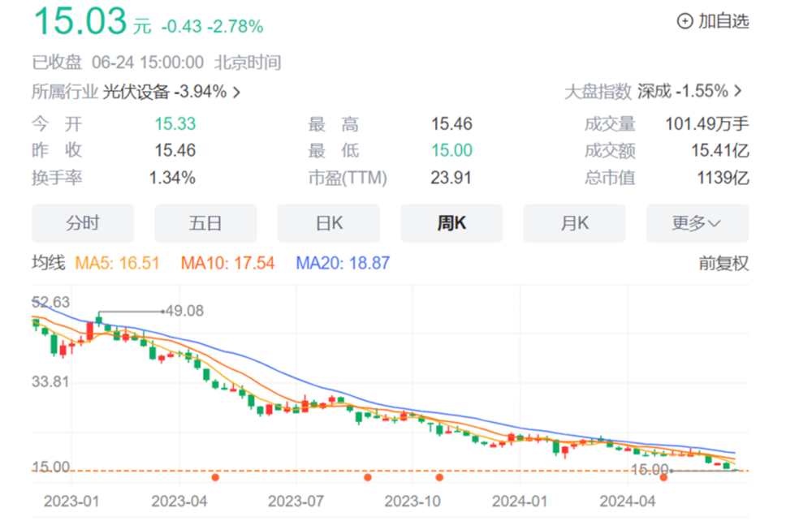The height and width of the screenshot is (521, 812).
Task: Click the orange event dot after 2024-04
Action: [x=663, y=477]
